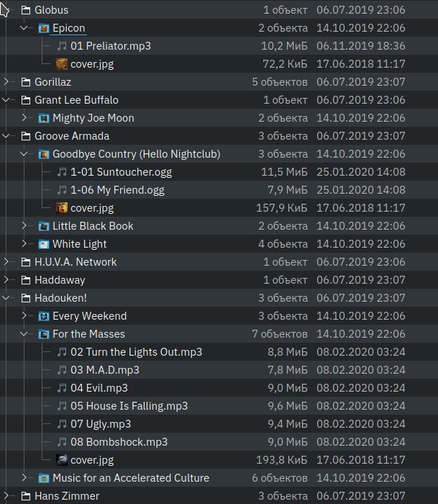Click the Every Weekend album folder icon
Viewport: 438px width, 504px height.
[44, 316]
